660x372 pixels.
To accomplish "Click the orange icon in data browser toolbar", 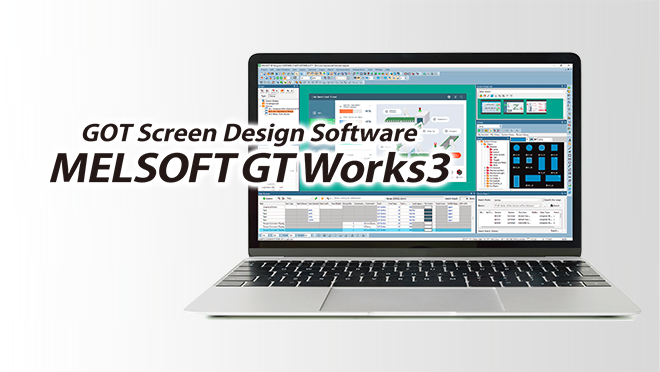I will point(322,198).
